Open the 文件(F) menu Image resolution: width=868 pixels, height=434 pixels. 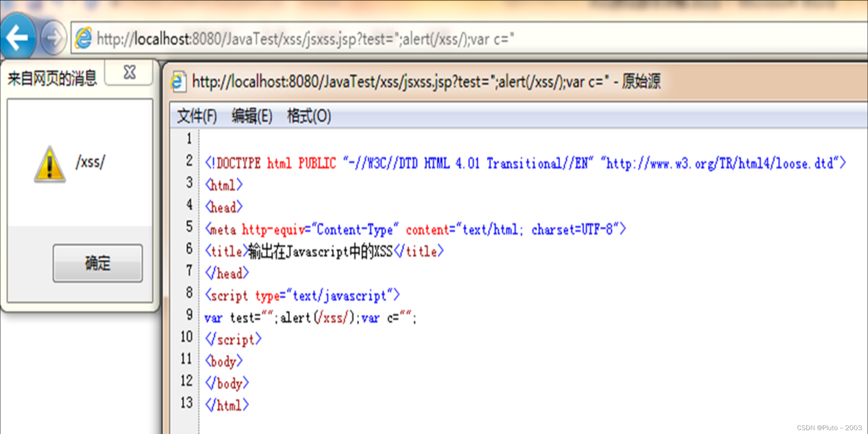[x=197, y=116]
